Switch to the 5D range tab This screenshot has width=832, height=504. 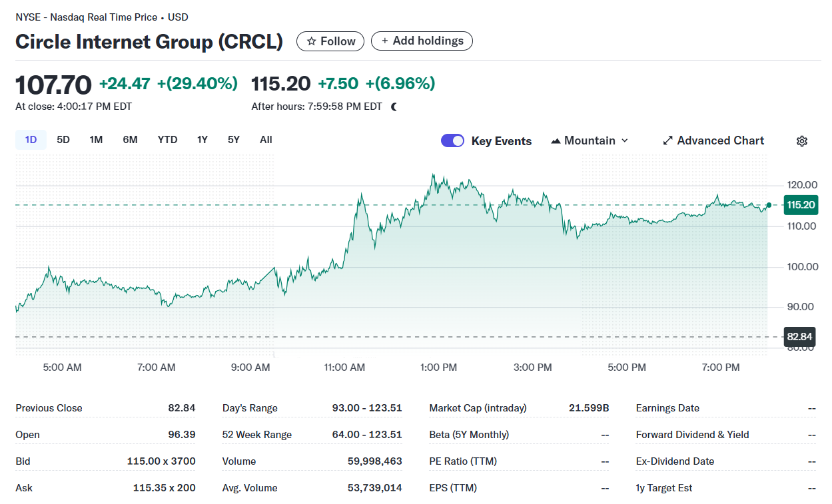coord(63,140)
